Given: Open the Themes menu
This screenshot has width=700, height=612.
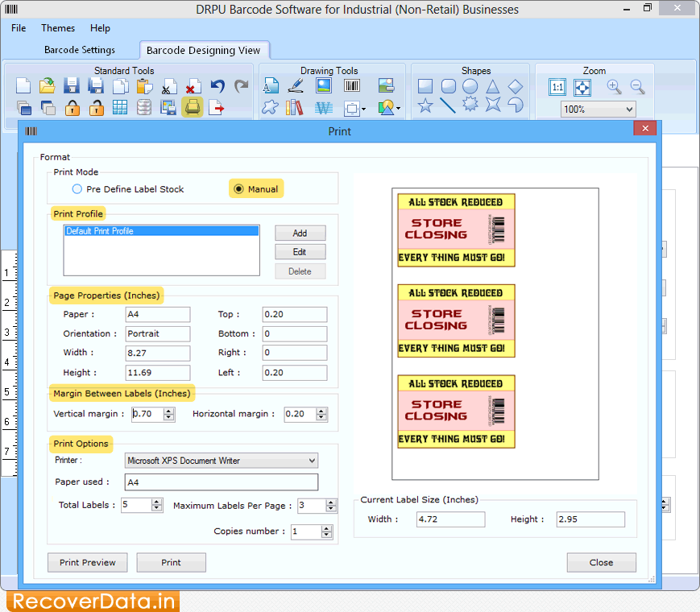Looking at the screenshot, I should point(57,28).
